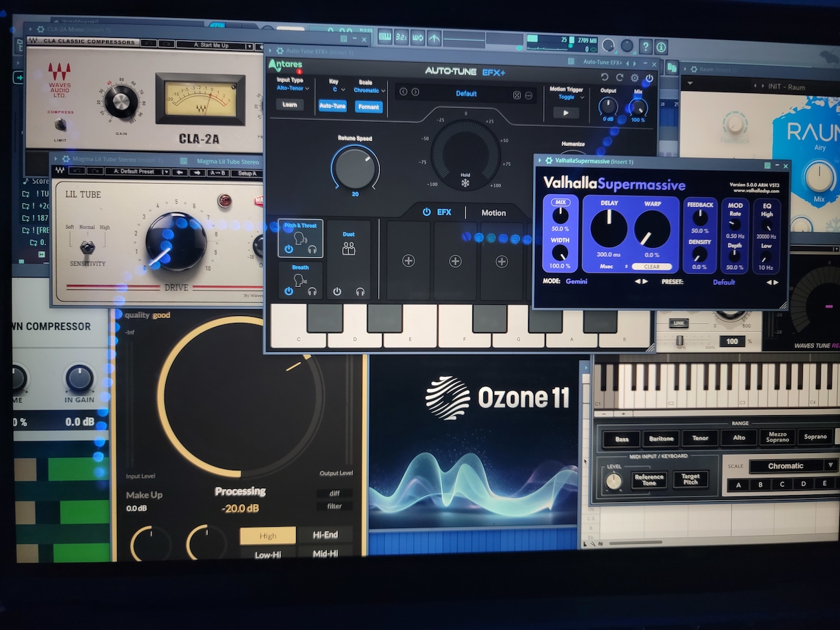The height and width of the screenshot is (630, 840).
Task: Click the Retune Speed knob
Action: click(355, 168)
